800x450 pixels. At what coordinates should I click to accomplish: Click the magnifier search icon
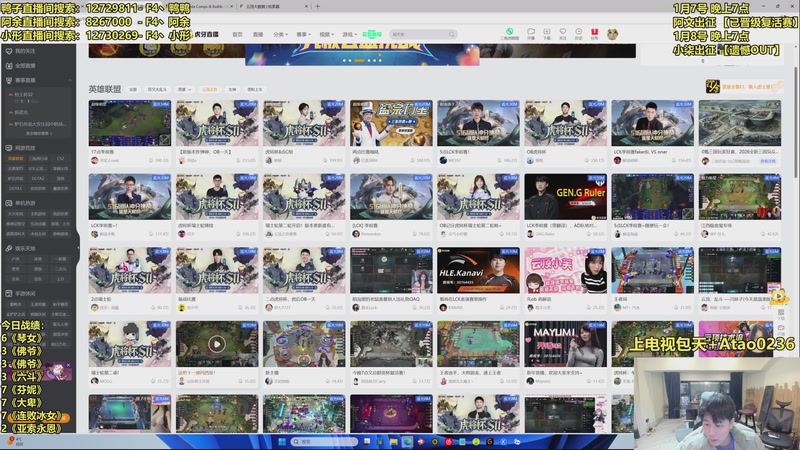[x=452, y=35]
